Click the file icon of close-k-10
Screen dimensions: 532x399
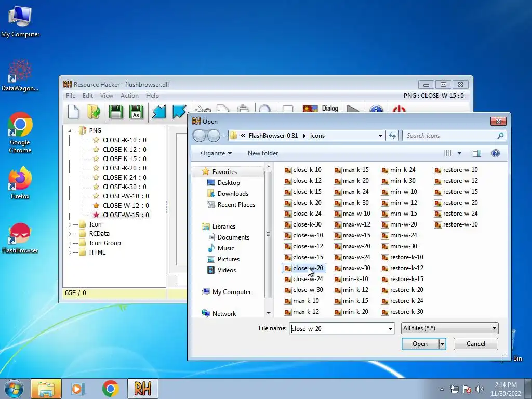(x=288, y=170)
